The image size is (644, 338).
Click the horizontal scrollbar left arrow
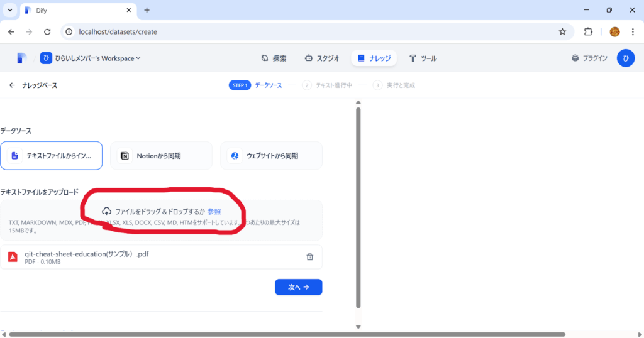4,335
